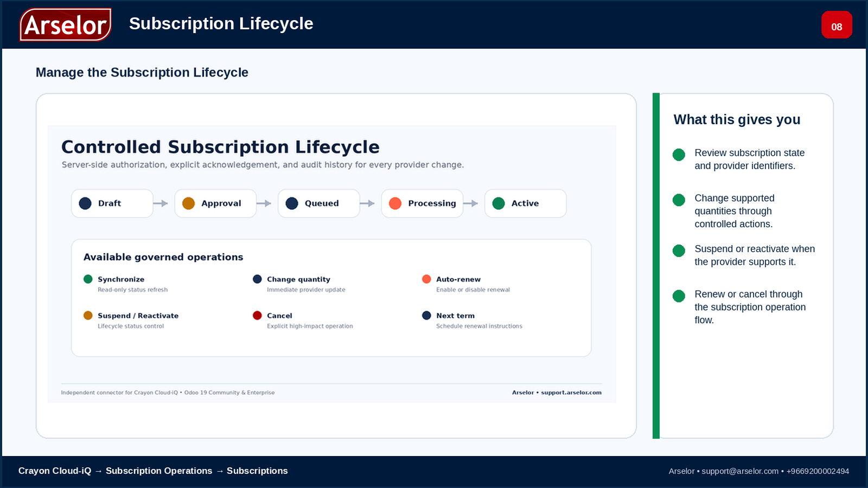Click the Approval stage label
Screen dimensions: 868x488
coord(221,203)
